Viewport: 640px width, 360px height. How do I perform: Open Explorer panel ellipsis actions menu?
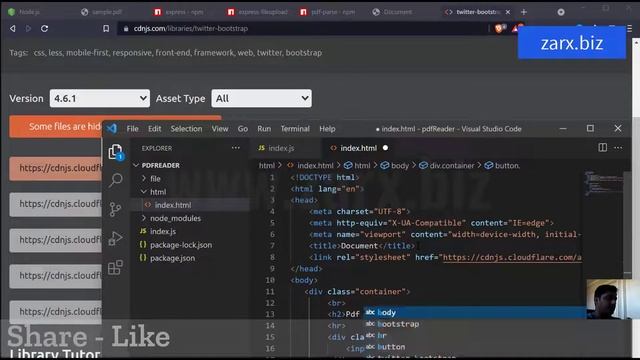(236, 148)
